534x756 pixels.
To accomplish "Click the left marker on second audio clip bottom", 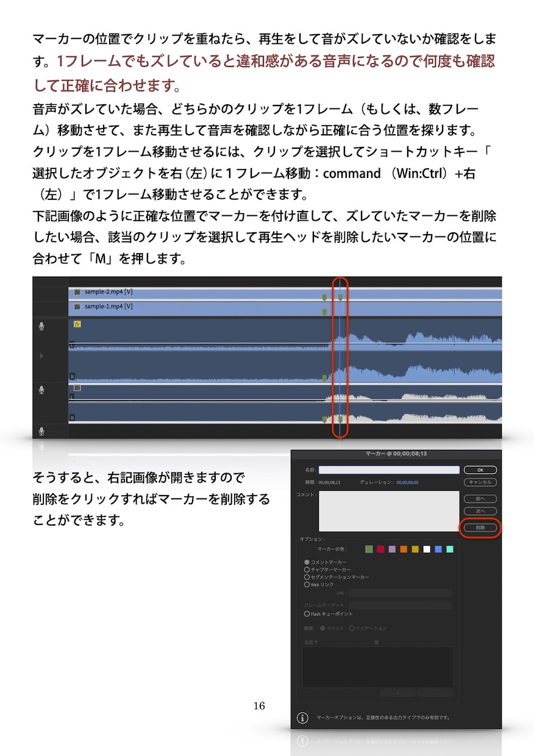I will 324,419.
